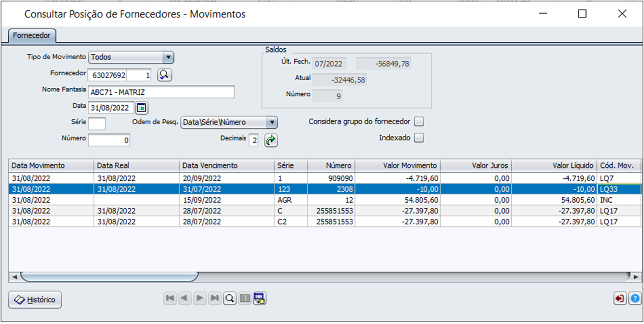Click the Fornecedor sequence field showing 1
The height and width of the screenshot is (324, 644).
click(x=139, y=75)
